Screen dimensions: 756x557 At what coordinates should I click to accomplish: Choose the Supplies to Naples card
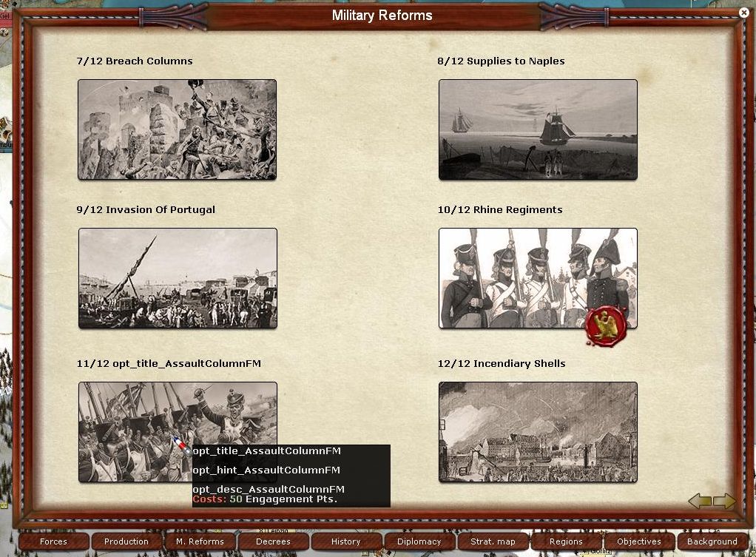(x=538, y=129)
